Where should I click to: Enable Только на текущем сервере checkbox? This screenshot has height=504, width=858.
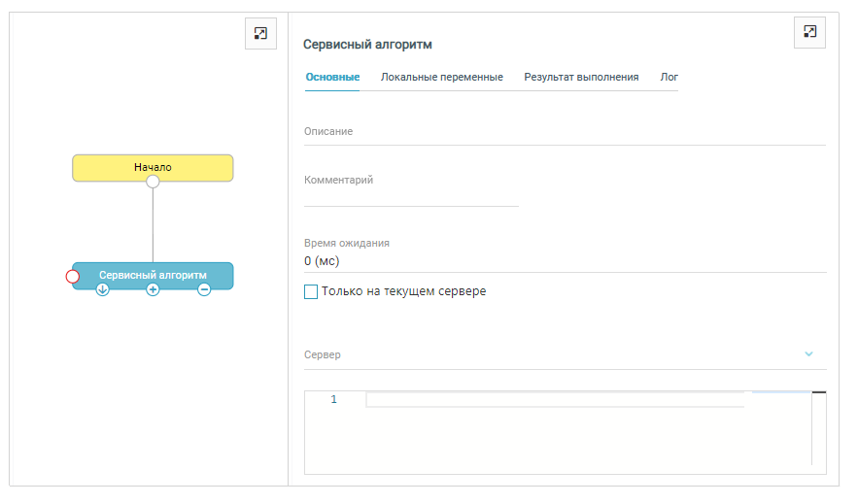(x=311, y=291)
